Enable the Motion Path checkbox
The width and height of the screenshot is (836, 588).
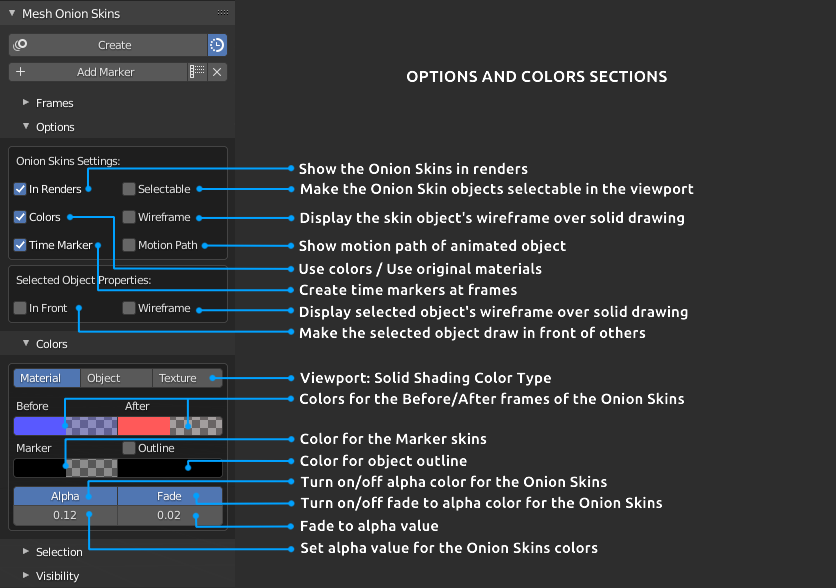tap(129, 245)
